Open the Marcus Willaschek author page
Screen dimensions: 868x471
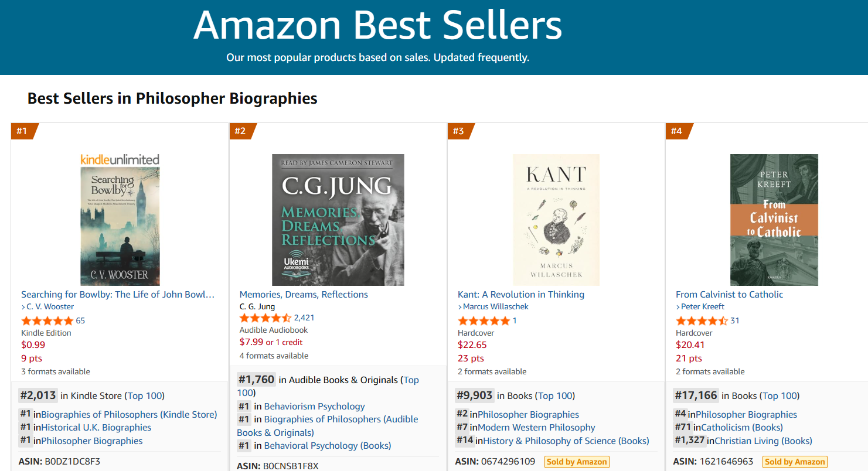pyautogui.click(x=495, y=306)
